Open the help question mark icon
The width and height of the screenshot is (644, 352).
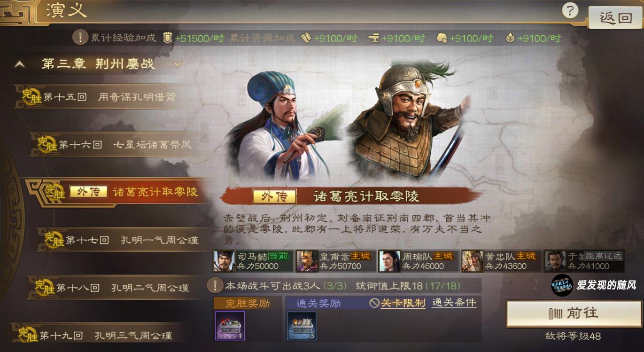(570, 10)
